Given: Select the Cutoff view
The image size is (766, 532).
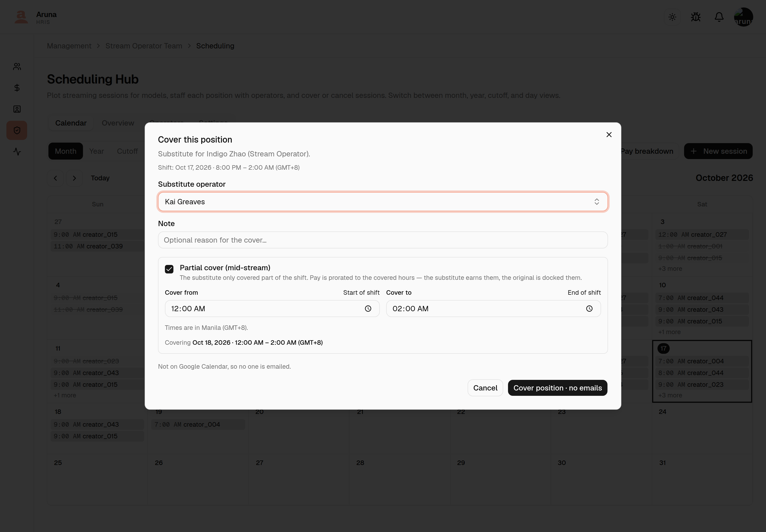Looking at the screenshot, I should [127, 151].
